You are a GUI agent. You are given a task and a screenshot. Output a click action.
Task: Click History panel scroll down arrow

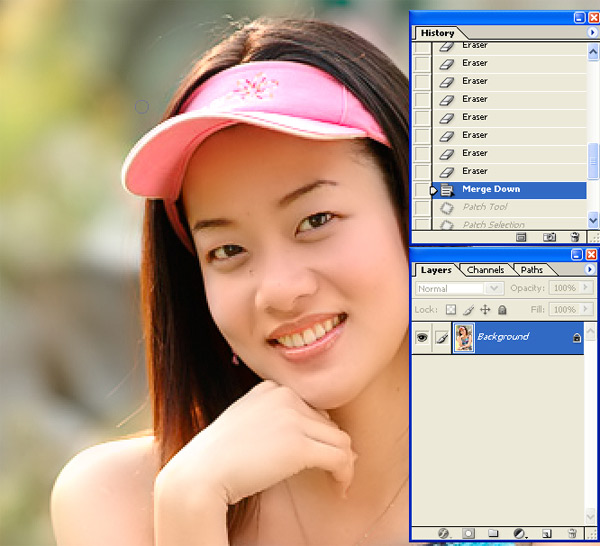click(x=593, y=220)
